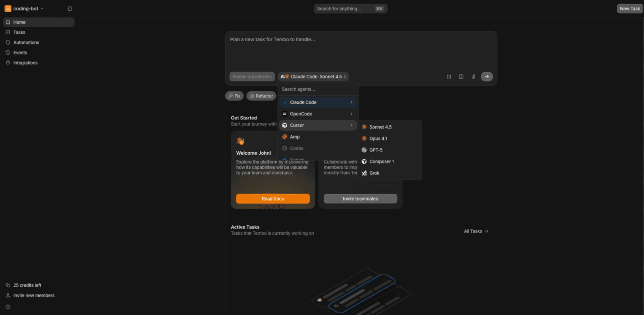Viewport: 644px width, 315px height.
Task: Open the OpenCode submenu chevron
Action: 351,114
